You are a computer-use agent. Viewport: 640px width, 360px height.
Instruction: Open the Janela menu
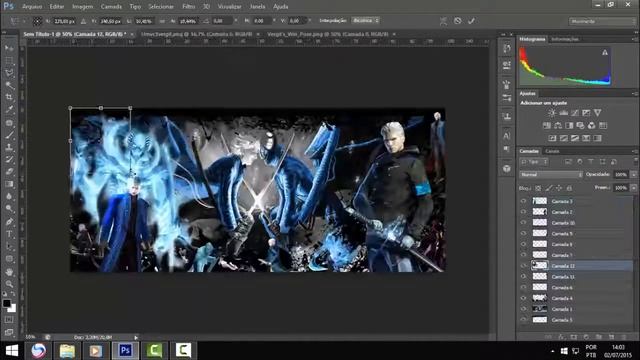click(x=257, y=7)
